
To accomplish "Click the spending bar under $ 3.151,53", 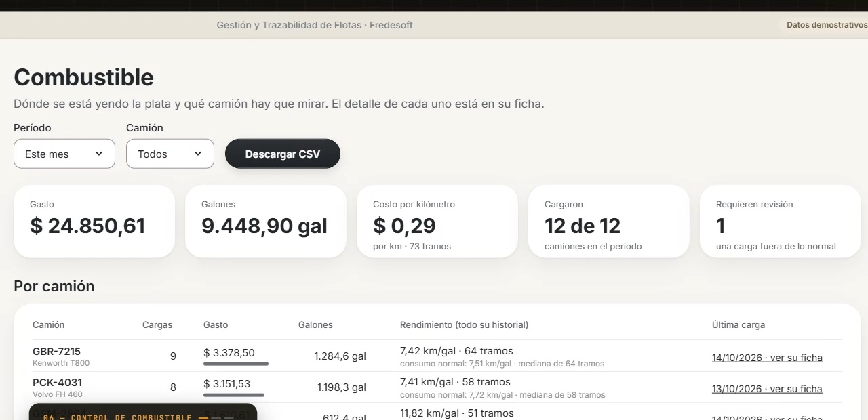I will click(234, 395).
